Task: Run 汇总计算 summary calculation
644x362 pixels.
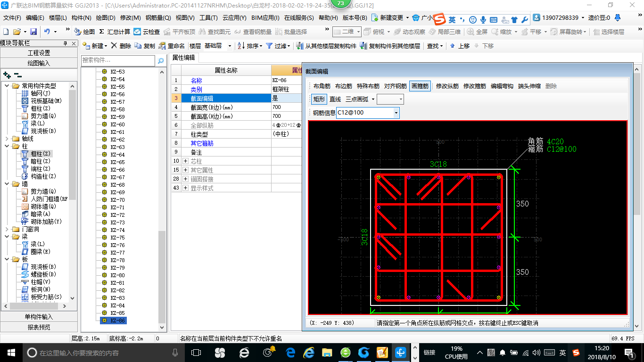Action: tap(115, 32)
